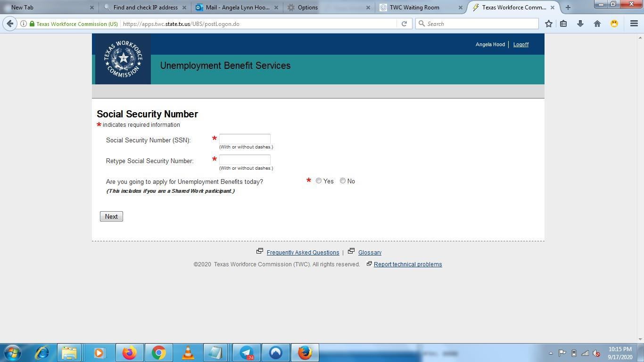This screenshot has height=362, width=644.
Task: Log off using the Logoff link
Action: 521,44
